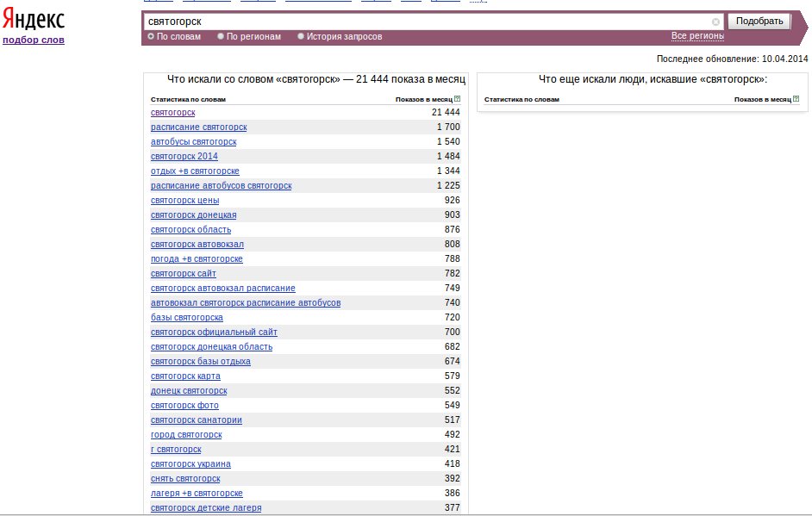Open the 'Все регионы' region selector

tap(697, 35)
